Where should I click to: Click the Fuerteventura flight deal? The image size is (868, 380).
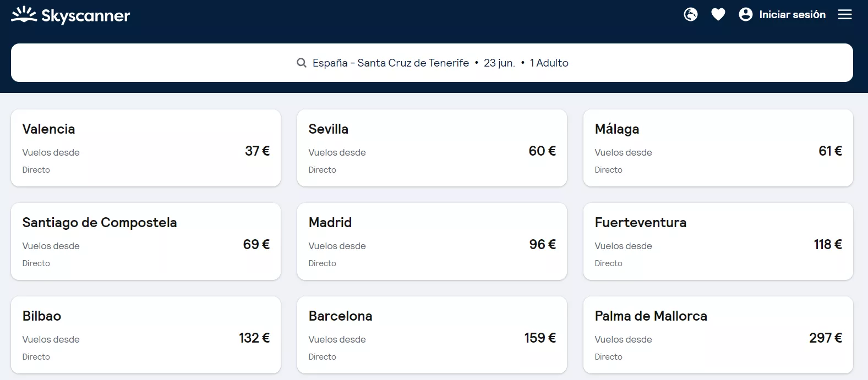click(x=718, y=241)
